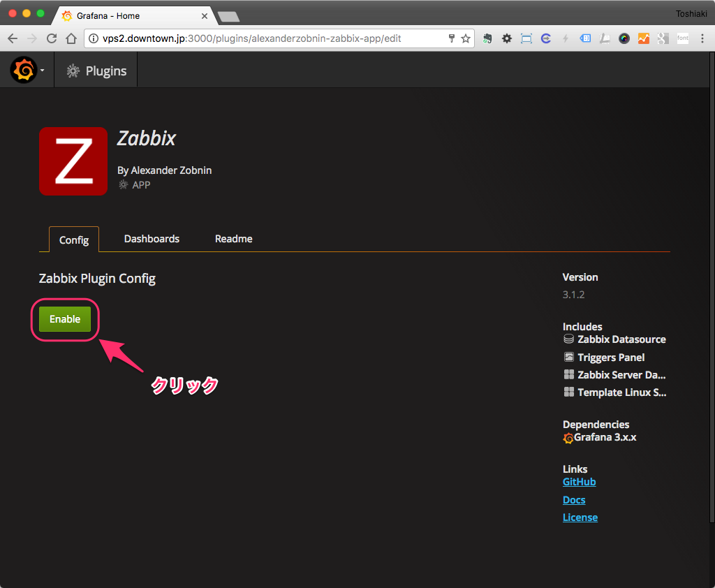Click the Zabbix red Z logo

[73, 161]
